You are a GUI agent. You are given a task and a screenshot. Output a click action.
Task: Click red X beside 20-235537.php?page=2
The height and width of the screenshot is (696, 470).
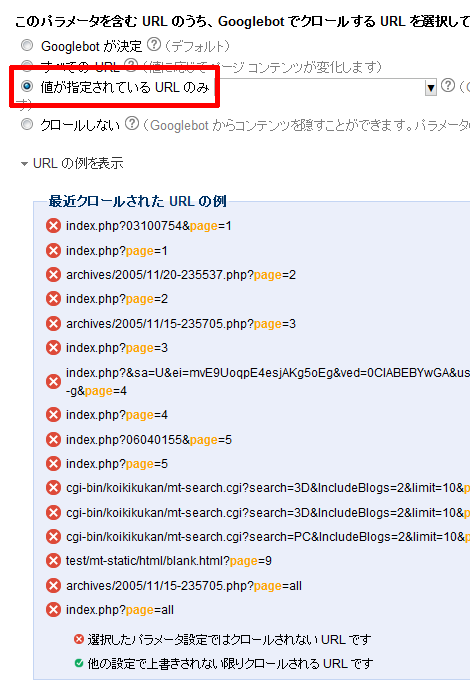click(53, 275)
